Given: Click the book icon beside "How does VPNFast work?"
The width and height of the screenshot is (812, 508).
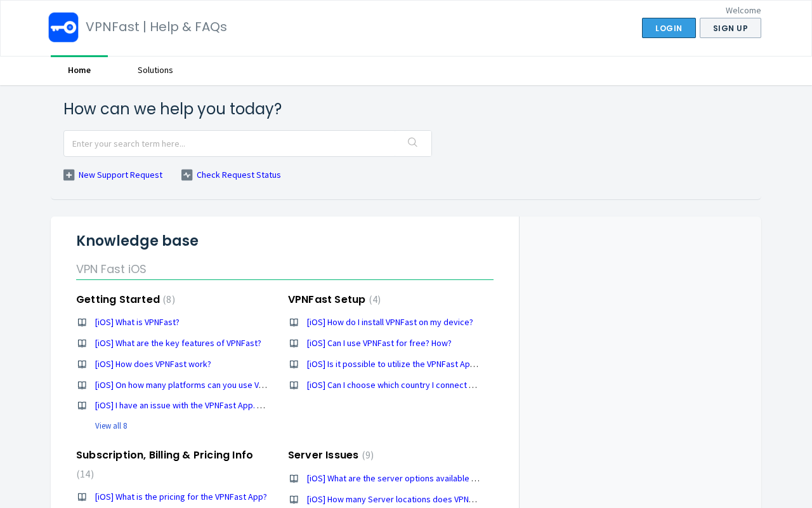Looking at the screenshot, I should tap(82, 364).
